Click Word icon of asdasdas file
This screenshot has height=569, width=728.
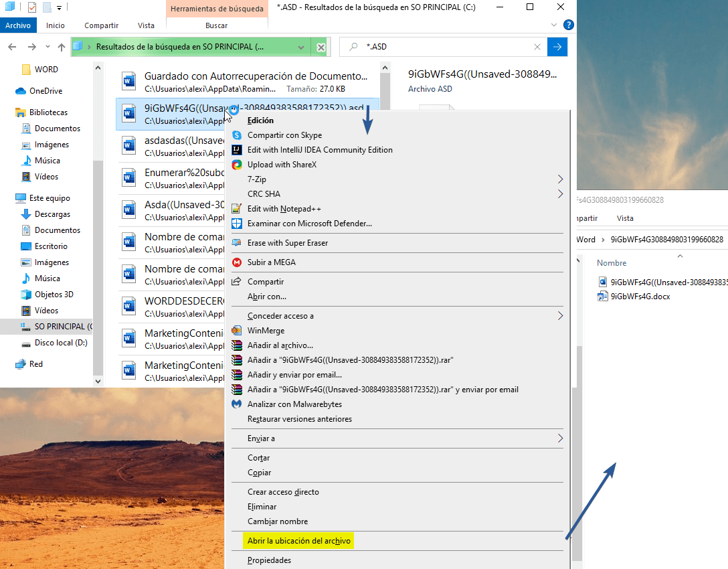[128, 145]
